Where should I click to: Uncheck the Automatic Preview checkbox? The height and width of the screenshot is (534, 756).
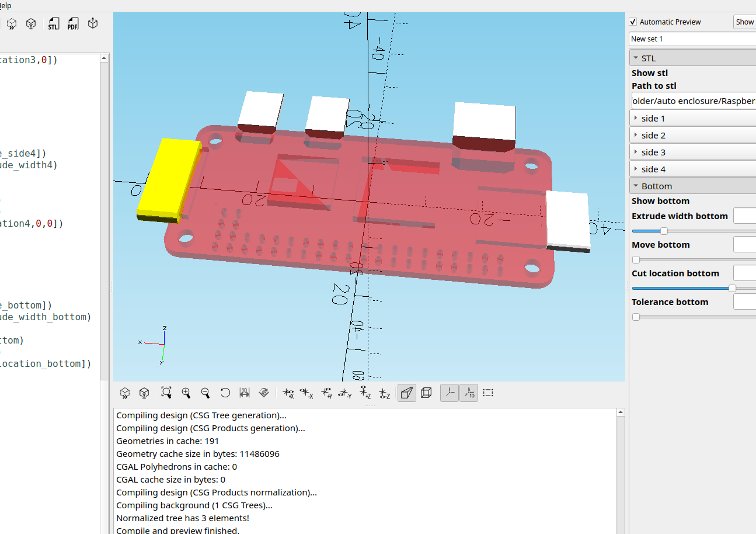click(x=633, y=22)
